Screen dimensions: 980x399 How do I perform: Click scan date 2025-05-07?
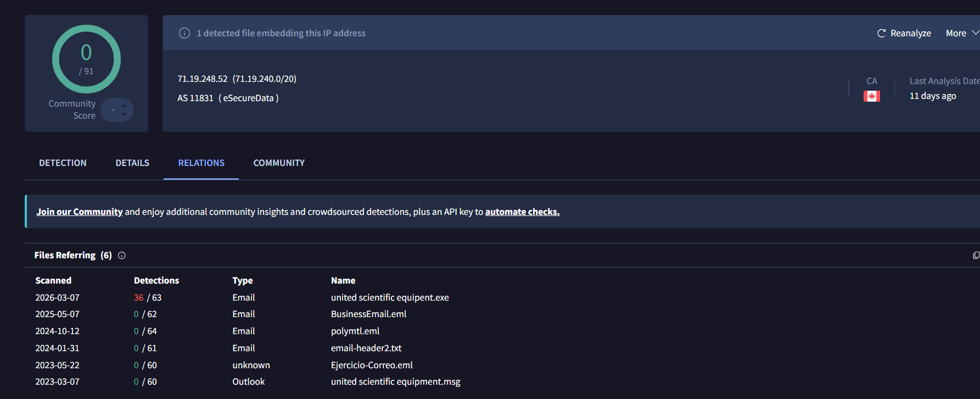tap(57, 314)
